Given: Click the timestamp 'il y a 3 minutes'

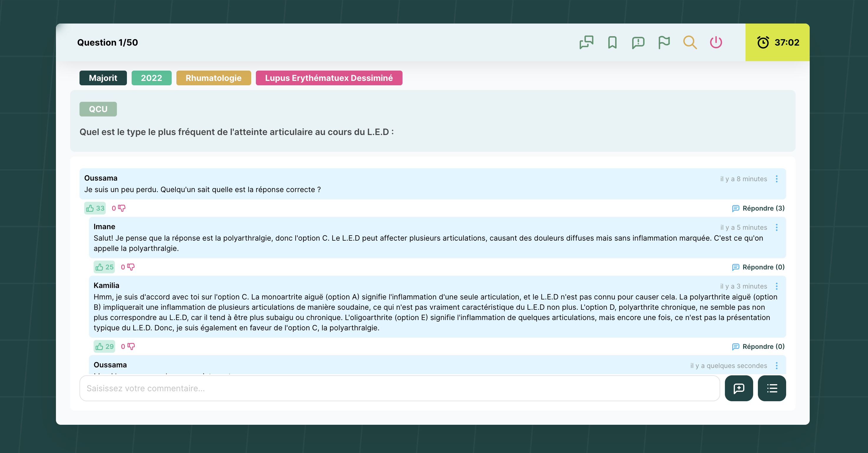Looking at the screenshot, I should click(744, 286).
